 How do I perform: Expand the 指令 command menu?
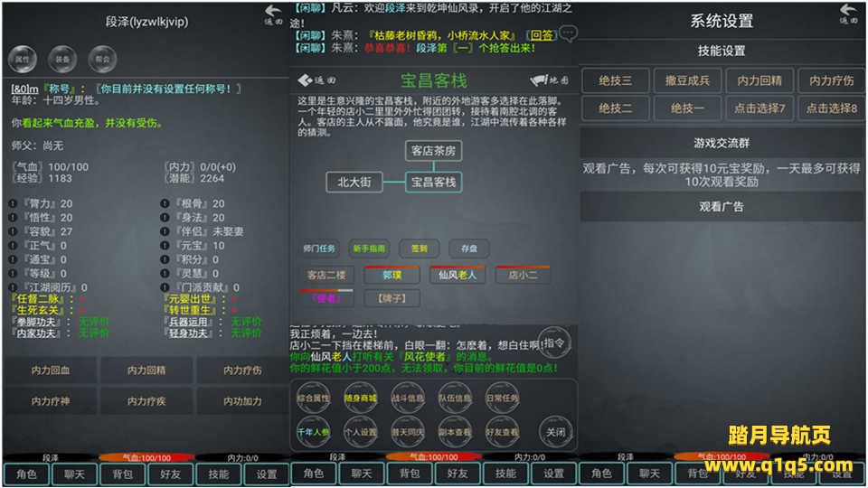click(555, 343)
